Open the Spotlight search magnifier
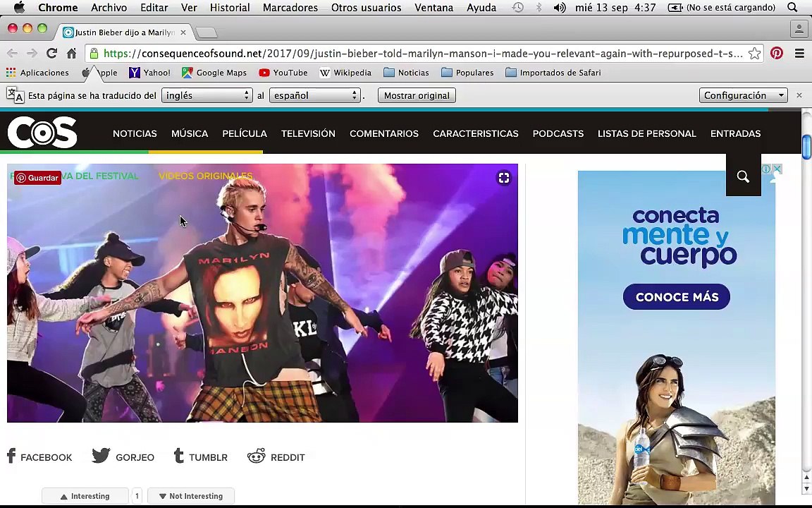 pos(792,7)
